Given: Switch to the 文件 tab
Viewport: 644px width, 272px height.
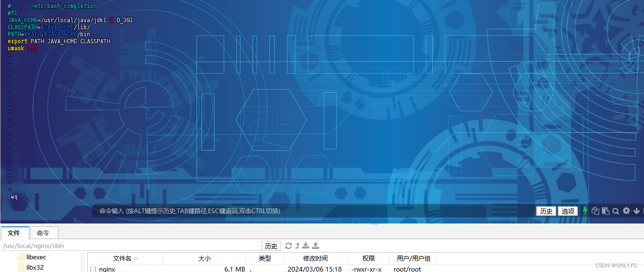Looking at the screenshot, I should click(x=14, y=232).
